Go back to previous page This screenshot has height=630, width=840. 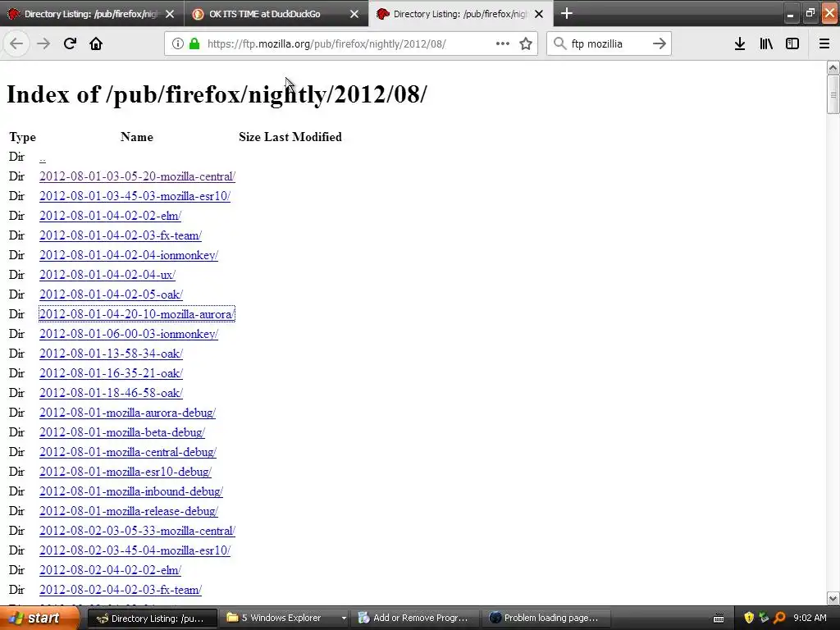[16, 43]
